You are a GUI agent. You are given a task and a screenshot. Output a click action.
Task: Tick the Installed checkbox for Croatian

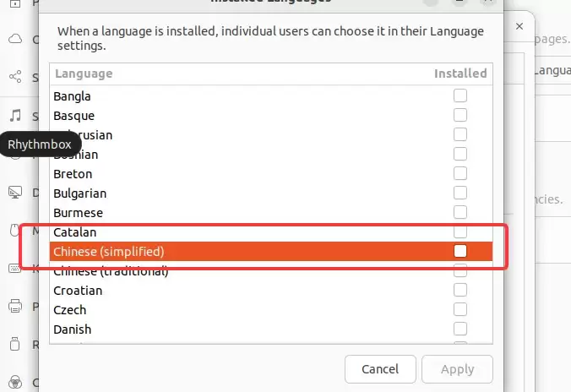point(460,290)
